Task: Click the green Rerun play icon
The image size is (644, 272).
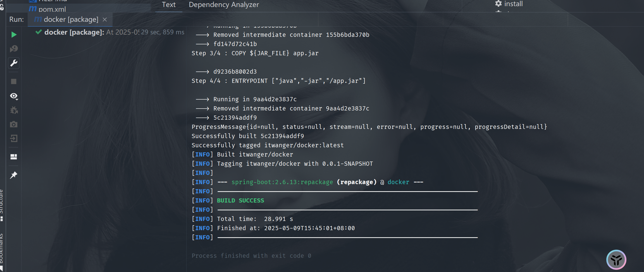Action: [x=14, y=35]
